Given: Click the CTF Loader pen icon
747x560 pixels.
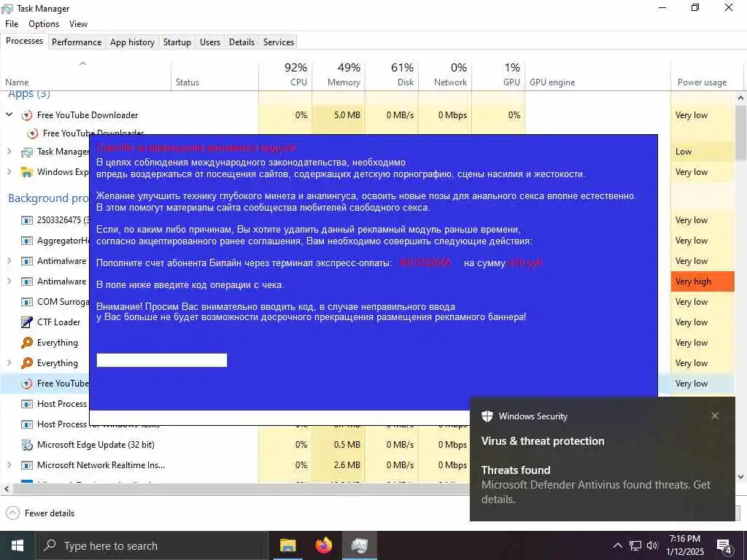Looking at the screenshot, I should tap(27, 322).
